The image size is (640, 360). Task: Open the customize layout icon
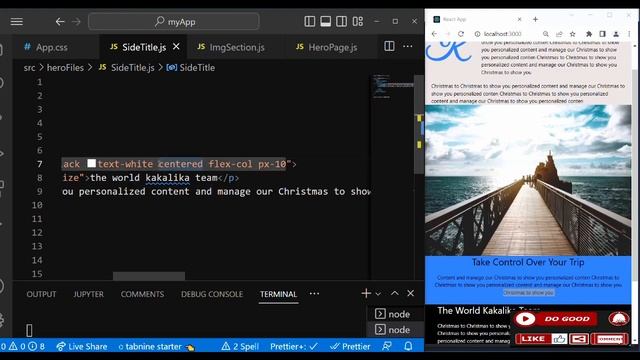pos(358,21)
